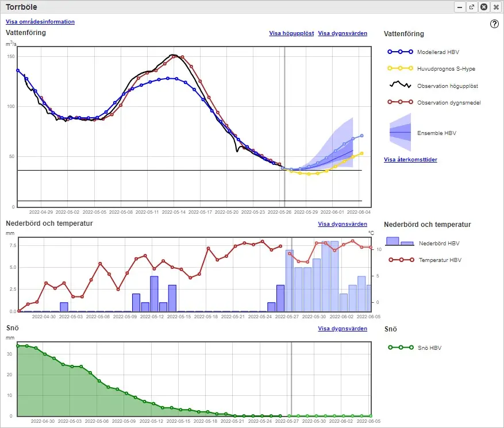Open panel in new window via pop-out icon
504x428 pixels.
point(472,7)
